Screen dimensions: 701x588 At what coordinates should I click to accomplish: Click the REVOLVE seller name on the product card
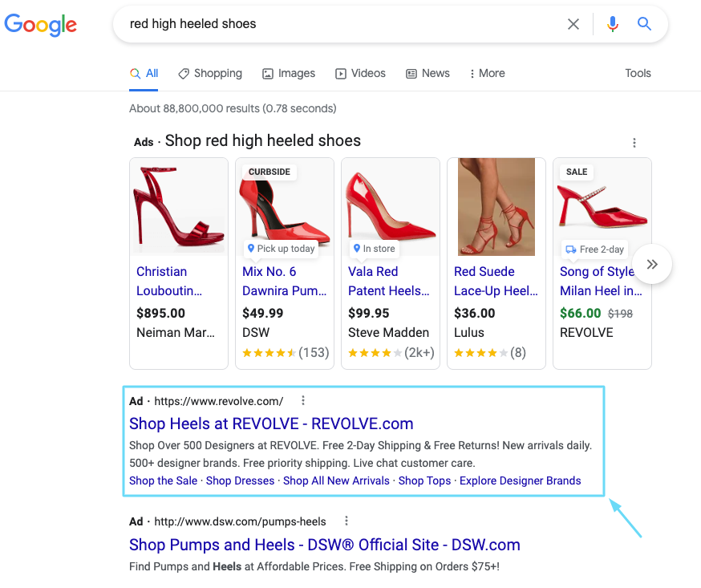(586, 333)
